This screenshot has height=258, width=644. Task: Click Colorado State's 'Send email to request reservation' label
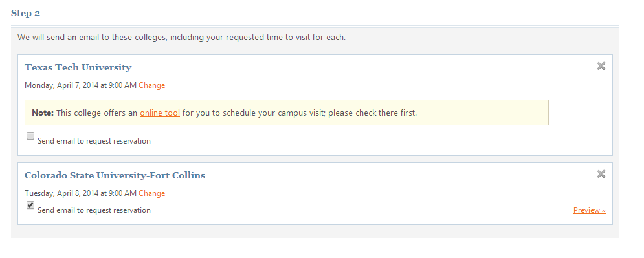click(94, 210)
